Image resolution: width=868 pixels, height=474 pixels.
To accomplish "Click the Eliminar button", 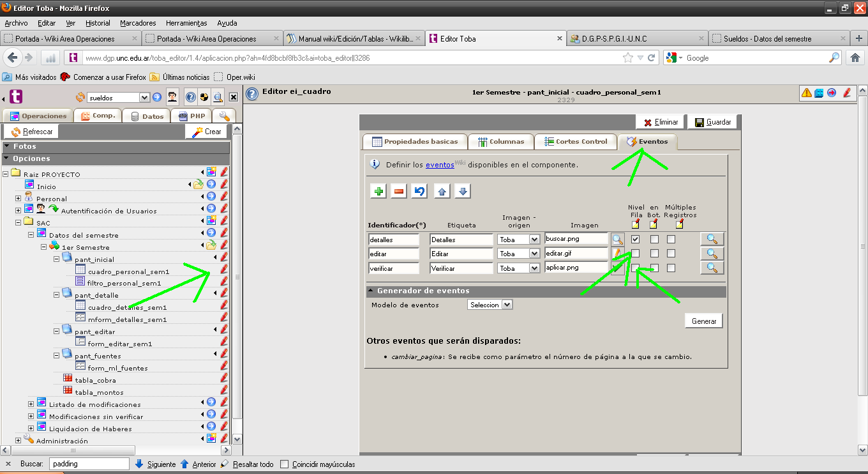I will coord(661,122).
